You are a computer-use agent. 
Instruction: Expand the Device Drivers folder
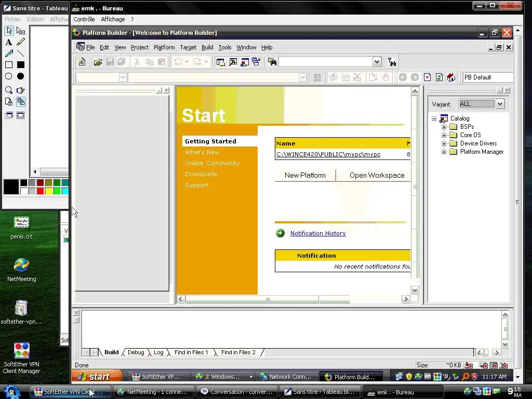tap(444, 143)
